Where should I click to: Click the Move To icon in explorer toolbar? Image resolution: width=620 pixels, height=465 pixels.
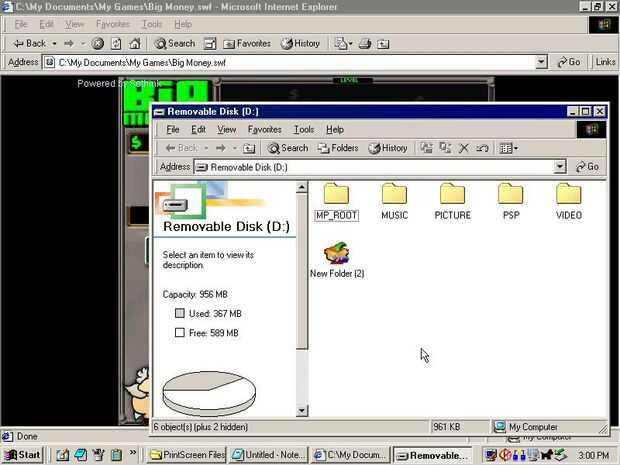[x=426, y=148]
